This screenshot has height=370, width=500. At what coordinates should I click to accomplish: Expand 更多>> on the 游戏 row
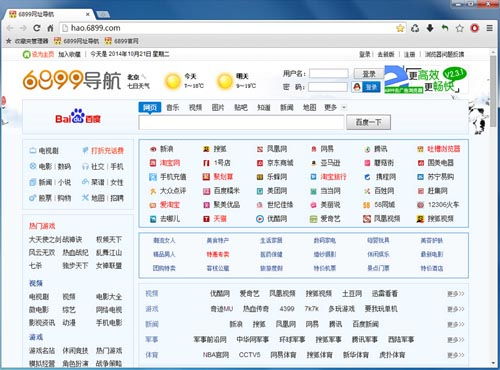456,309
